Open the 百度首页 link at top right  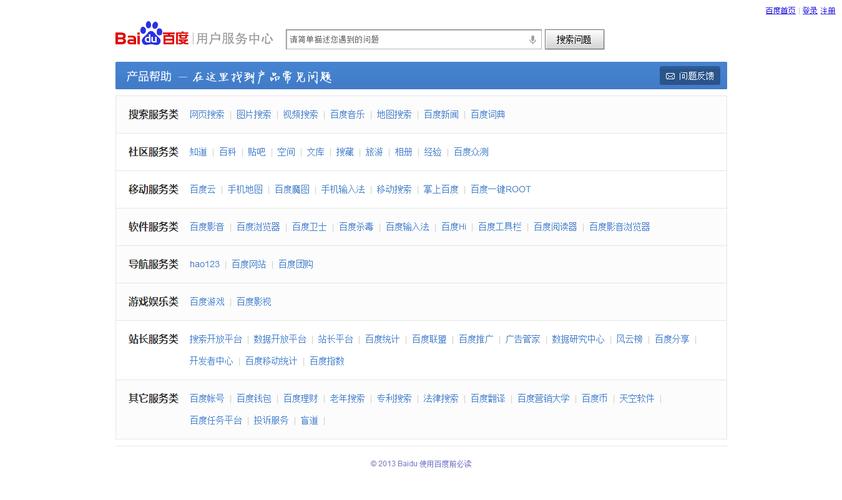[x=780, y=11]
